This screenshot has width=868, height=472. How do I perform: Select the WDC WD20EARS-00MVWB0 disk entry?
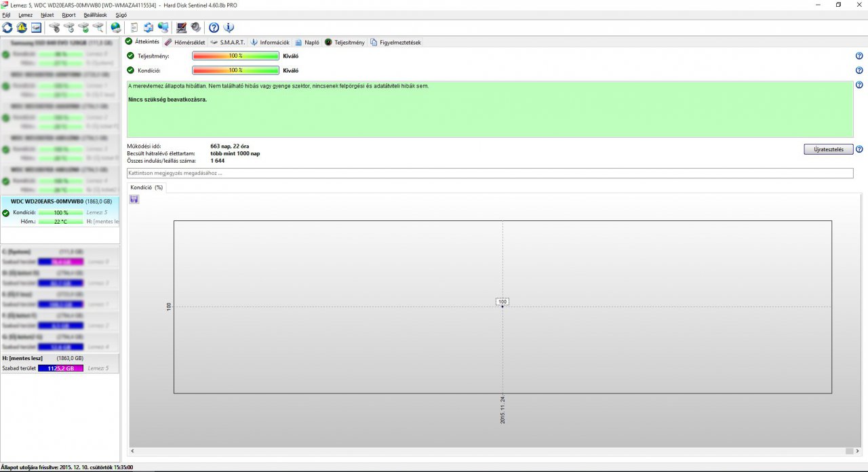click(x=60, y=212)
